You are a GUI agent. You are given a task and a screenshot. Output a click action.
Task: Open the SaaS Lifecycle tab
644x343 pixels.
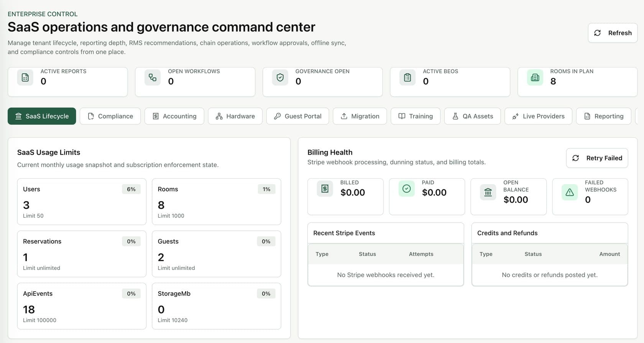[42, 116]
